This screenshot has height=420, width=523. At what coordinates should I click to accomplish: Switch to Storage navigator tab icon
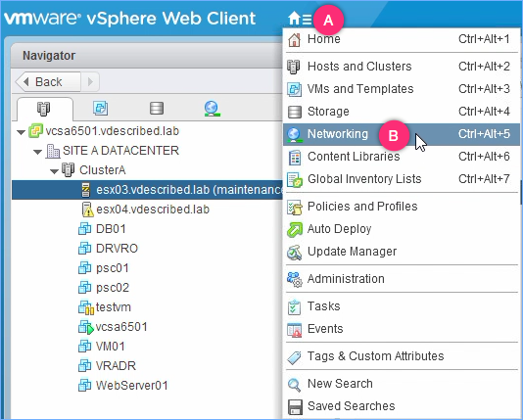157,109
